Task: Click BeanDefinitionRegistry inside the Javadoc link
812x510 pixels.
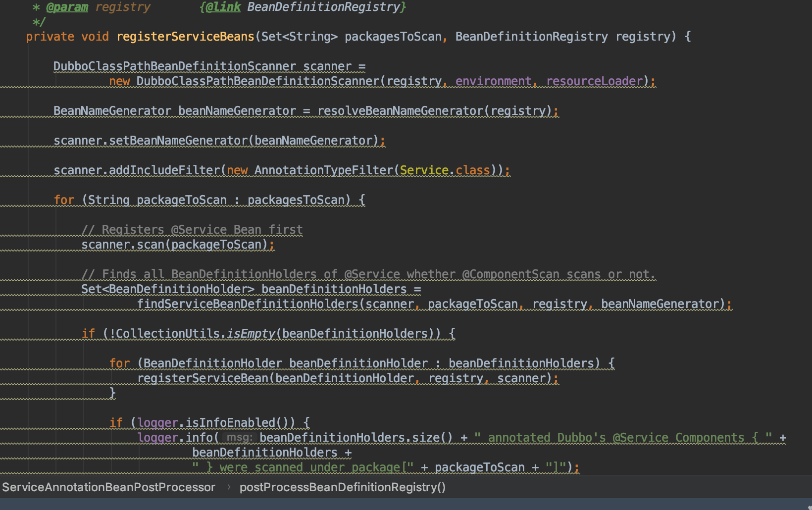Action: pos(324,7)
